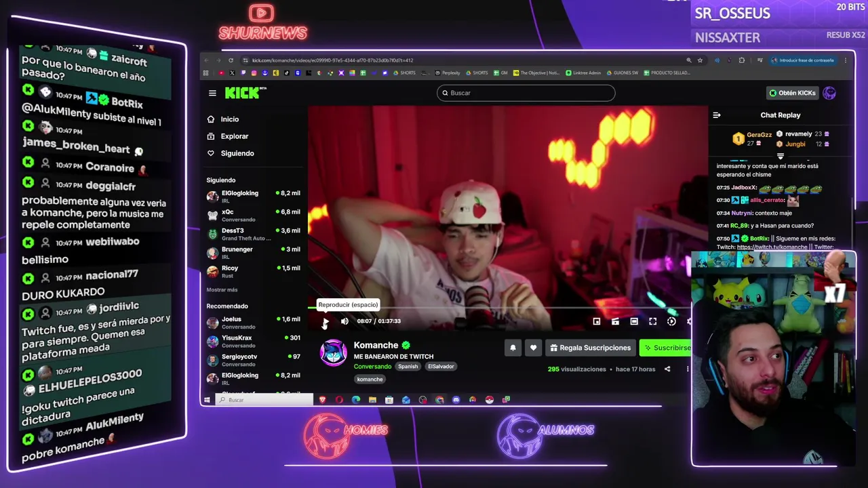Mute the video player volume
This screenshot has height=488, width=868.
[344, 321]
